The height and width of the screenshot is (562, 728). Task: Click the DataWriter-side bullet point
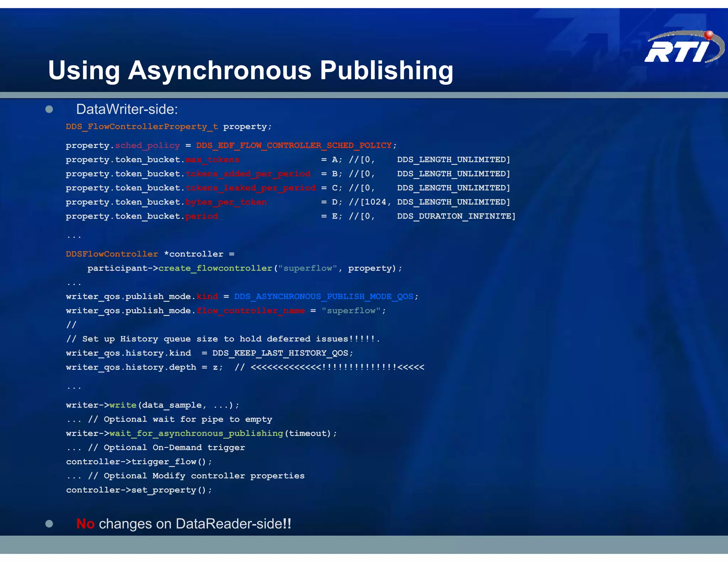pyautogui.click(x=49, y=109)
